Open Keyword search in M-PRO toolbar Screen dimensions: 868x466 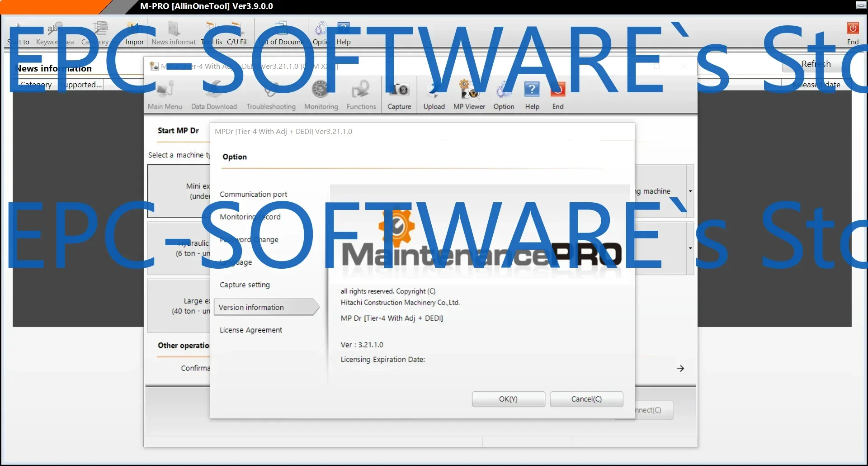(x=54, y=32)
